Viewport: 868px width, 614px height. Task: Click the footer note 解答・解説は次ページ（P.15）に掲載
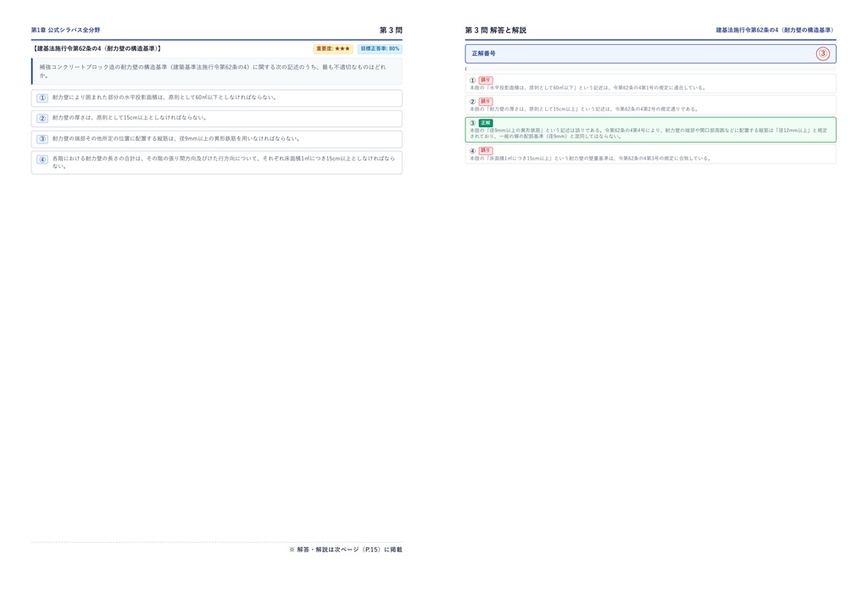coord(346,550)
